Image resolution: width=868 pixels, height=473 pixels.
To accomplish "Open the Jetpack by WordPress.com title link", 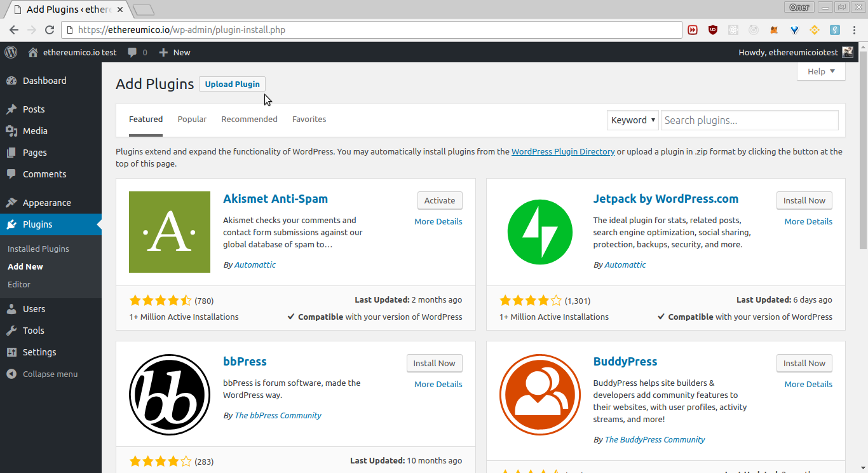I will 666,198.
